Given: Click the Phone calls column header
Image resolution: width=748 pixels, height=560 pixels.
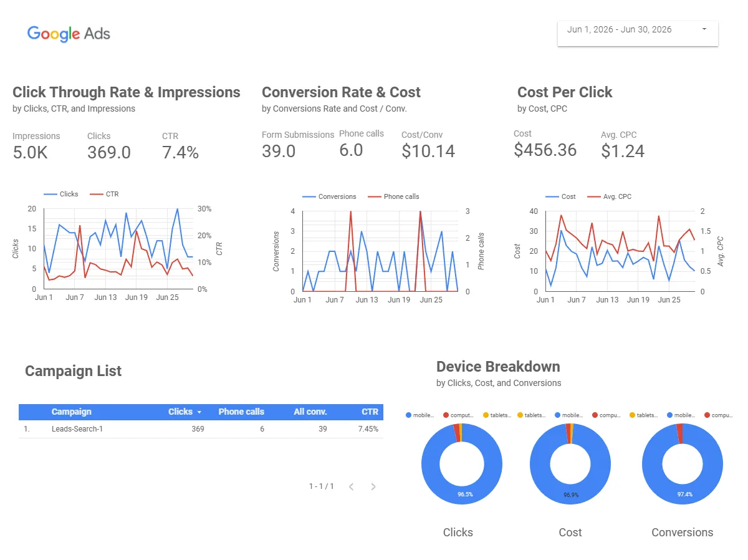Looking at the screenshot, I should (241, 412).
